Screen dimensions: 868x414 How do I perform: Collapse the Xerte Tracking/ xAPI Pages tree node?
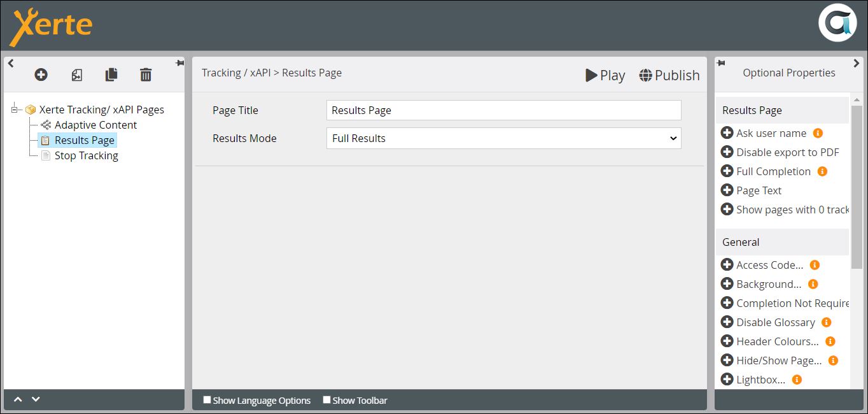[14, 110]
